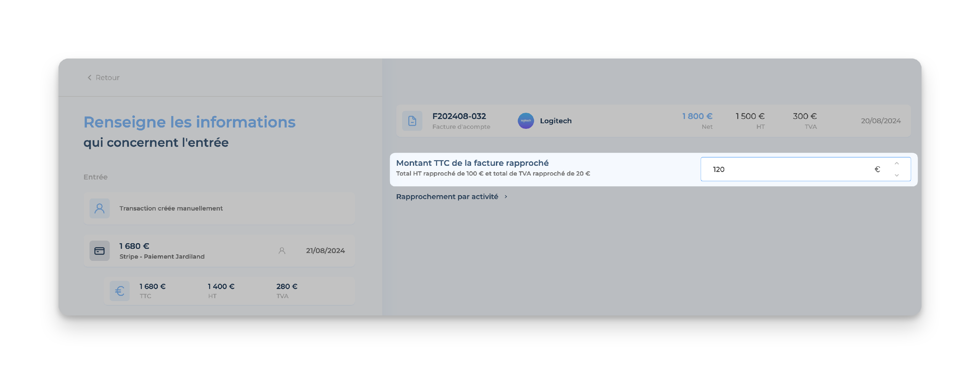Click the credit card icon beside 1 680 €
This screenshot has width=980, height=374.
click(x=100, y=251)
